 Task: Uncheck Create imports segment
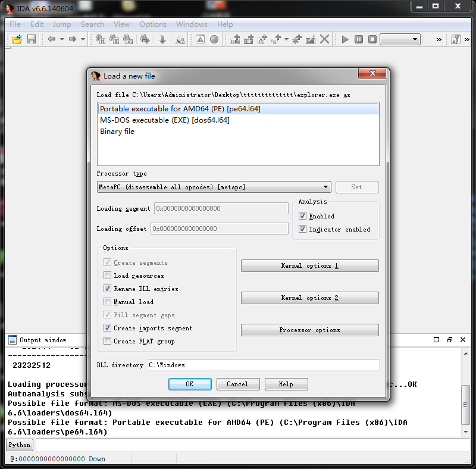pyautogui.click(x=107, y=328)
